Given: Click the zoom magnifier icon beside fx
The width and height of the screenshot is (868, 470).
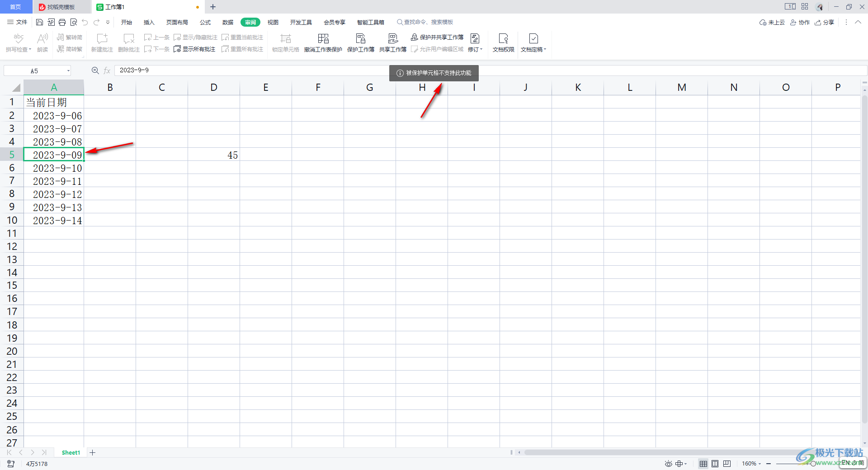Looking at the screenshot, I should pyautogui.click(x=95, y=70).
